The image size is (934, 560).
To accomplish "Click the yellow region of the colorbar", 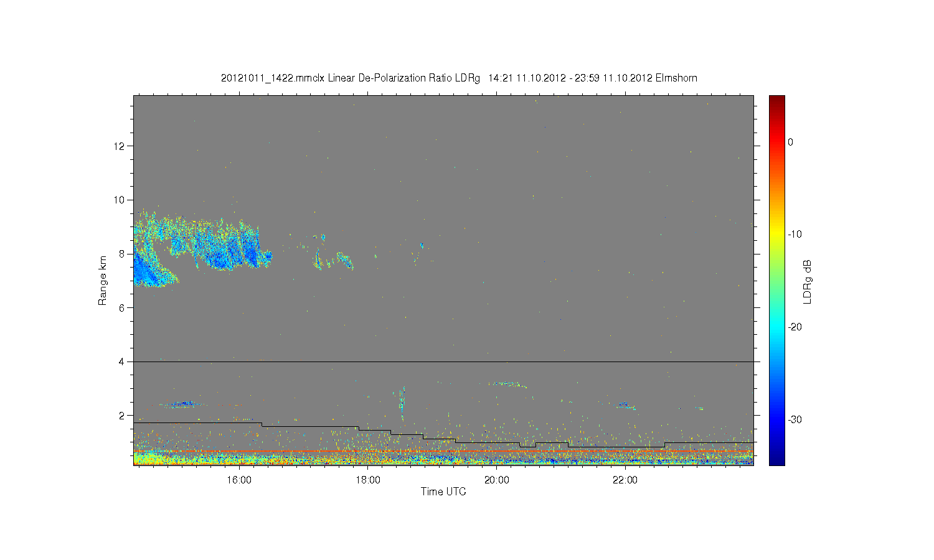I will (x=777, y=235).
